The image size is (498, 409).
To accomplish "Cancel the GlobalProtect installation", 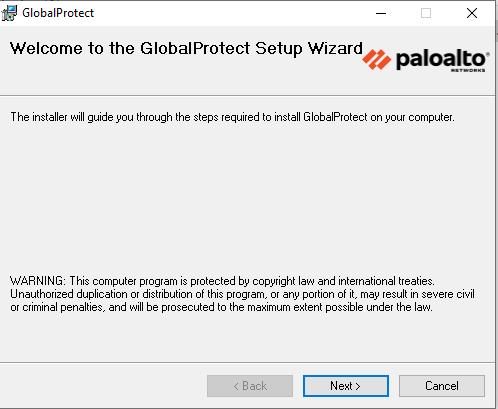I will [442, 386].
